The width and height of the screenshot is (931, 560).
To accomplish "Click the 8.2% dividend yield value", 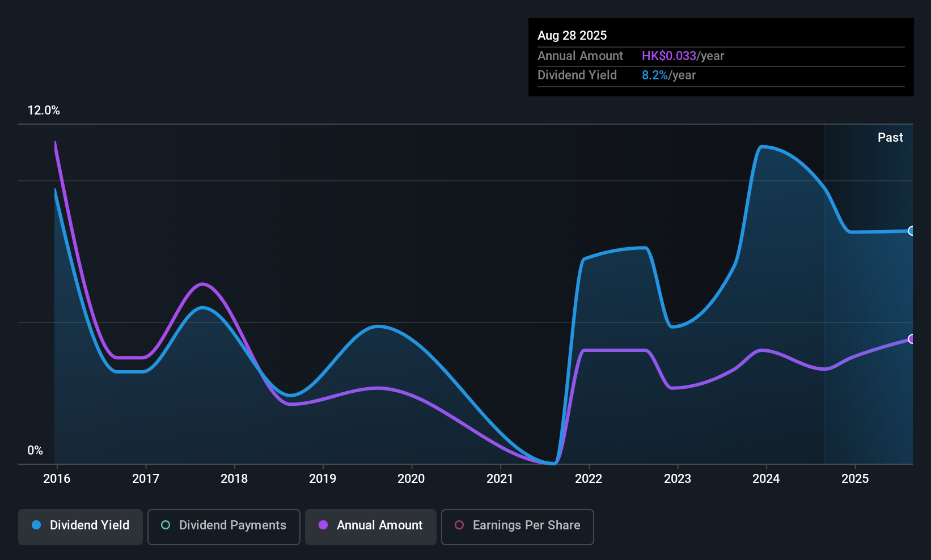I will (x=654, y=75).
